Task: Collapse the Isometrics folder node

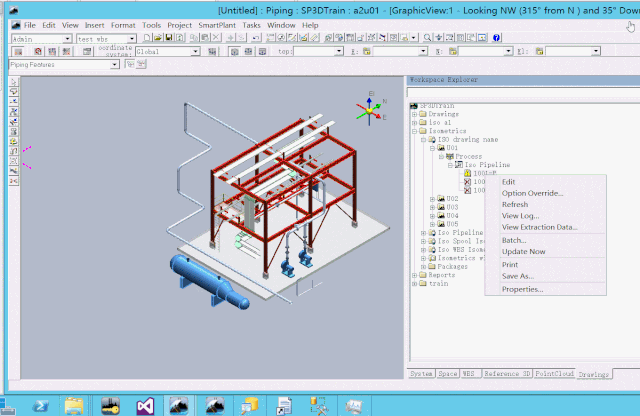Action: point(414,131)
